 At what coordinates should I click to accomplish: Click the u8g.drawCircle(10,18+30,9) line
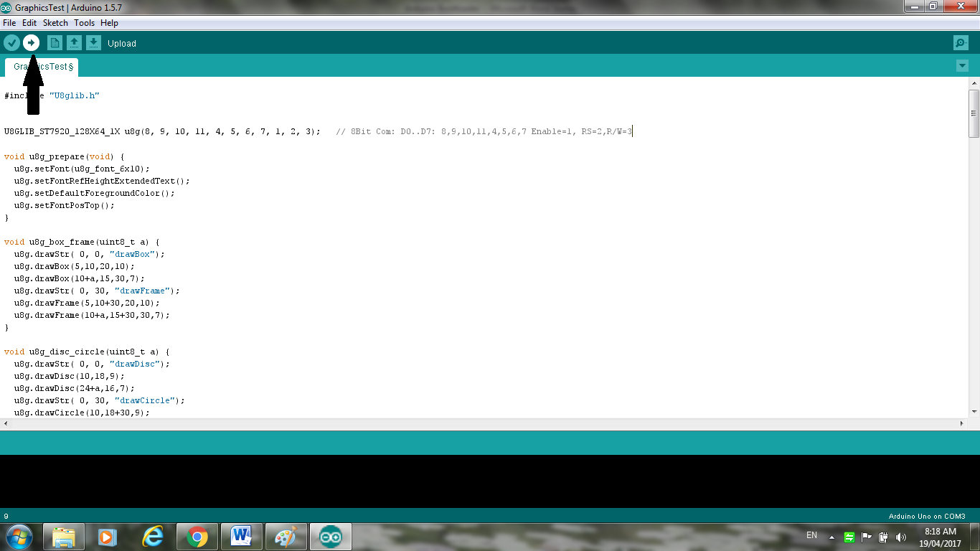[x=82, y=413]
